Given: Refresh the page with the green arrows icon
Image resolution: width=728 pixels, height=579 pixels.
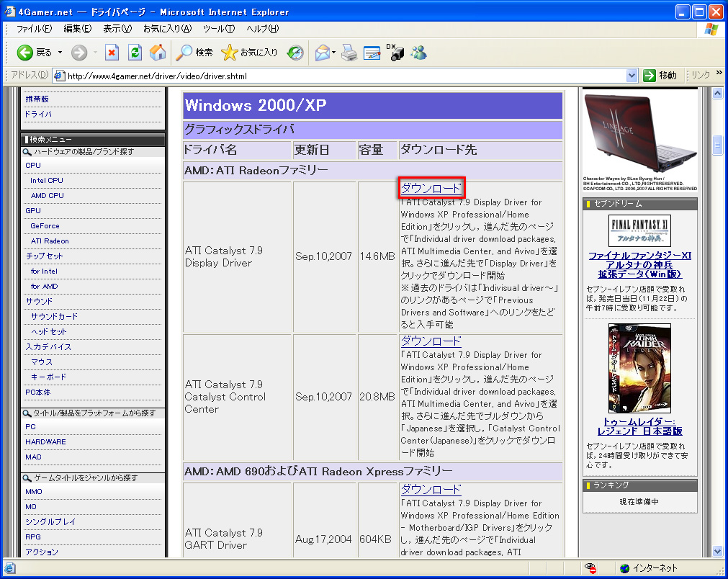Looking at the screenshot, I should (x=135, y=53).
